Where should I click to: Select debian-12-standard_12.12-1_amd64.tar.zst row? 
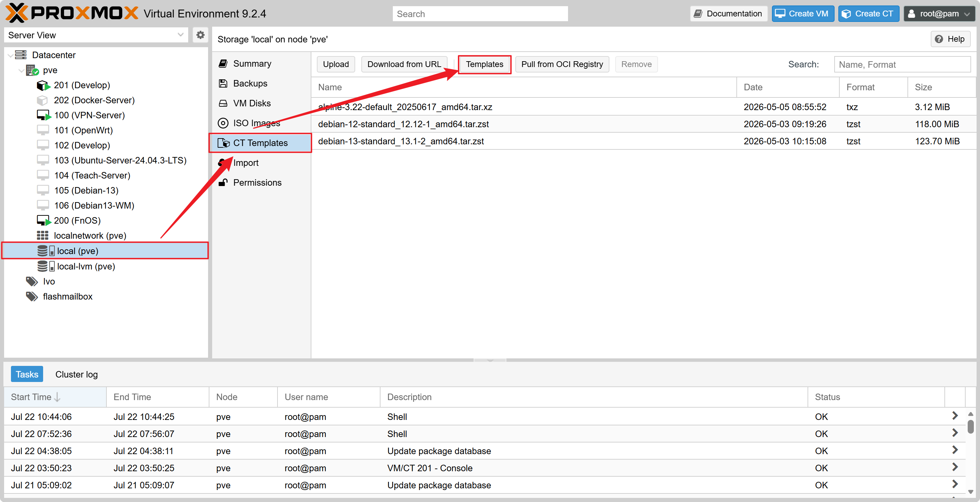[644, 124]
